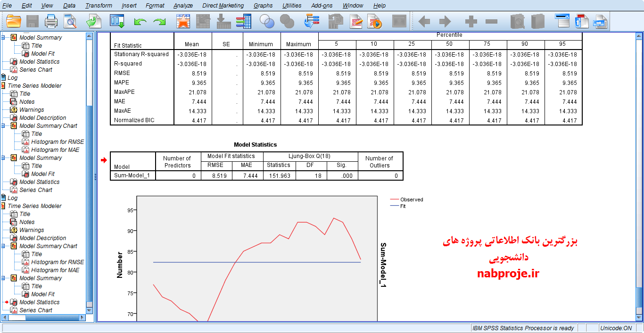
Task: Click the Select last output icon
Action: click(x=312, y=21)
